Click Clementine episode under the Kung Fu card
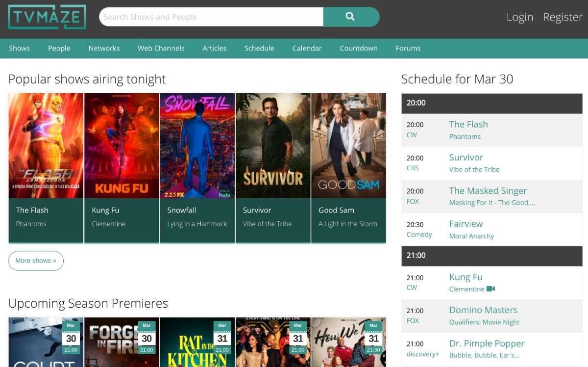The height and width of the screenshot is (367, 588). tap(108, 224)
